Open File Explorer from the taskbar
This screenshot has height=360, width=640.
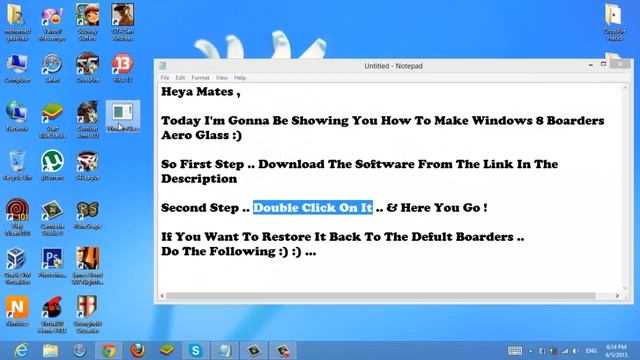(x=51, y=351)
